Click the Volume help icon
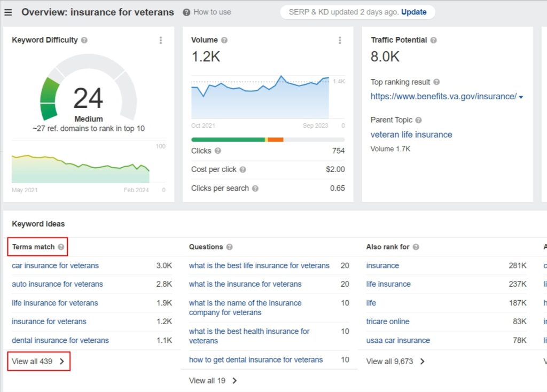 [x=224, y=40]
